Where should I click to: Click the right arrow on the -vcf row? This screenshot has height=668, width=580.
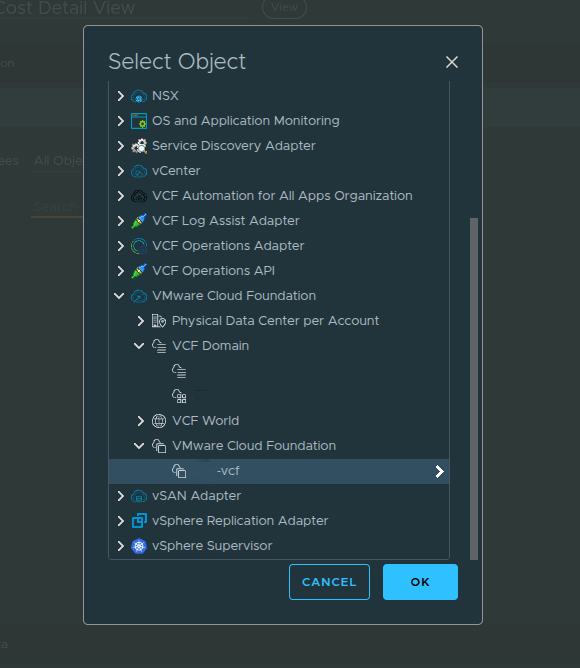tap(439, 471)
